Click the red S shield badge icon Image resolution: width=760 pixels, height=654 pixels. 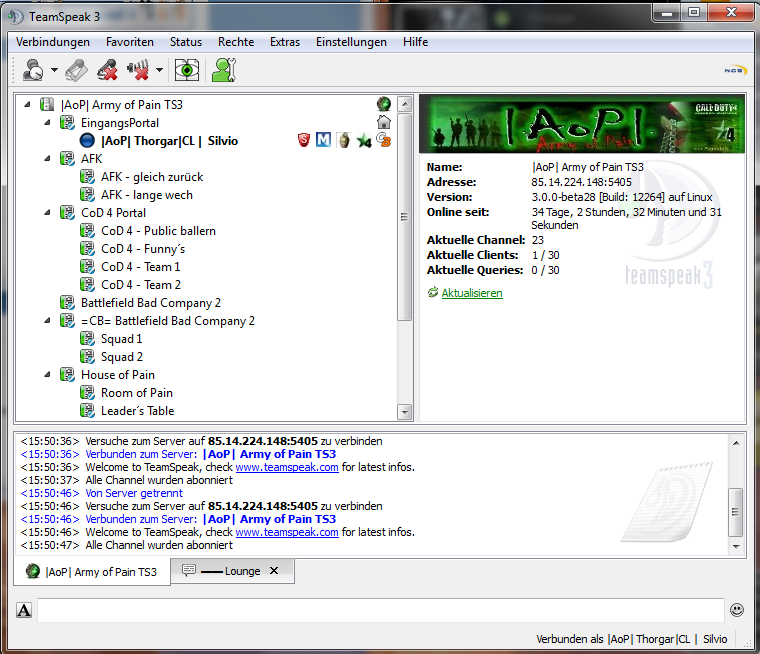click(x=304, y=140)
